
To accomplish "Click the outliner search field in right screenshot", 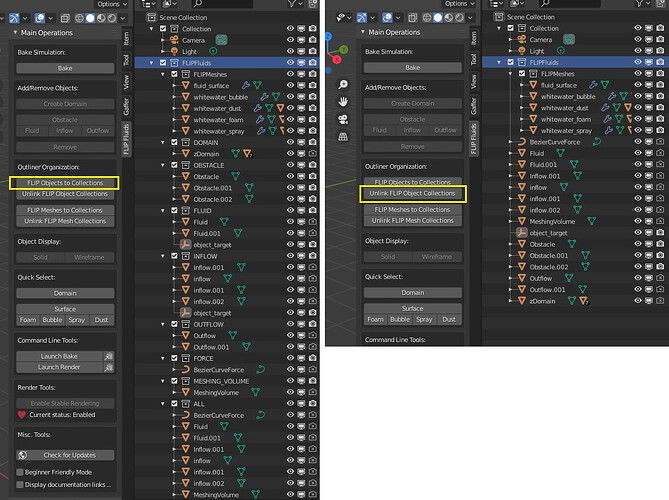I will (x=568, y=4).
